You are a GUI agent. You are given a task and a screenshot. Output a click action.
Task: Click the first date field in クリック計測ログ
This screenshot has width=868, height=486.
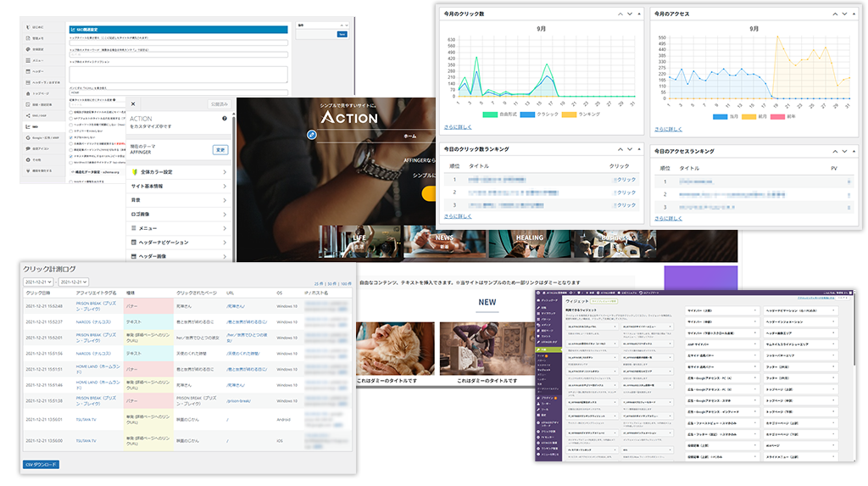pyautogui.click(x=39, y=282)
